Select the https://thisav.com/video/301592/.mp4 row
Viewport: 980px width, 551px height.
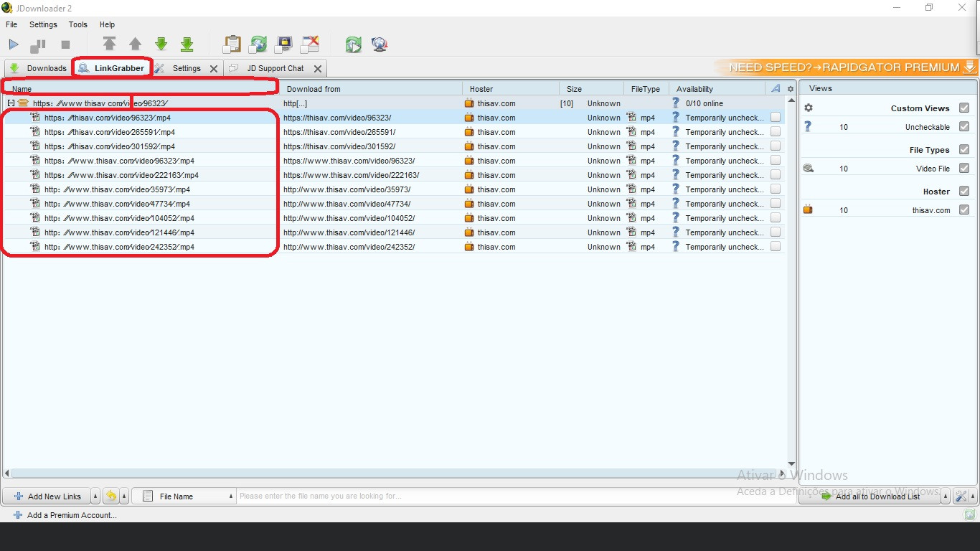[x=393, y=146]
